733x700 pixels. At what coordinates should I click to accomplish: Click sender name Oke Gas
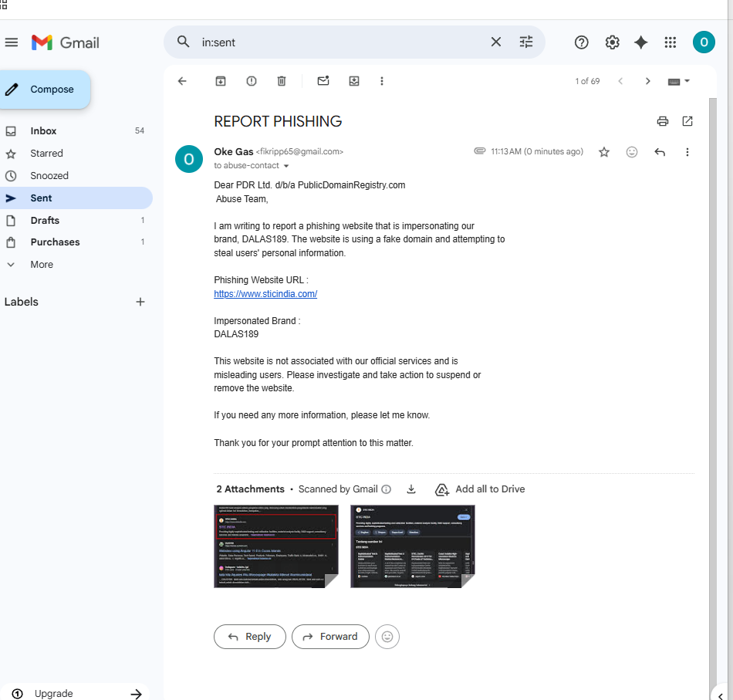[x=233, y=152]
